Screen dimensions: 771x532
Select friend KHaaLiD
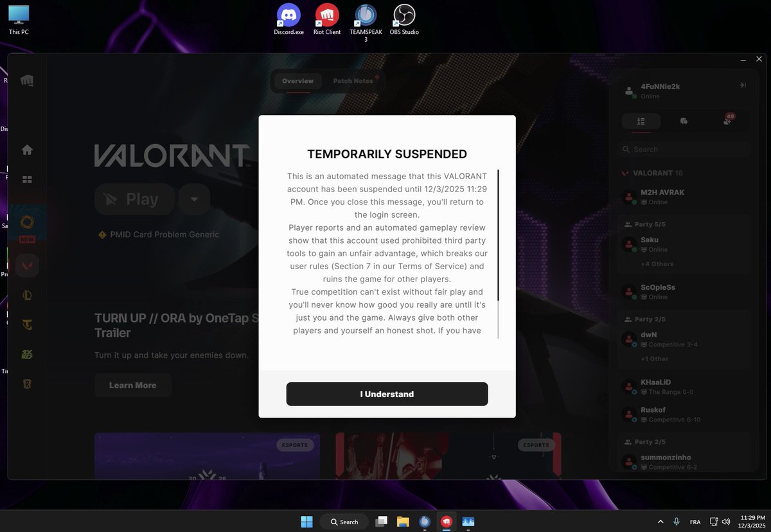(x=684, y=386)
